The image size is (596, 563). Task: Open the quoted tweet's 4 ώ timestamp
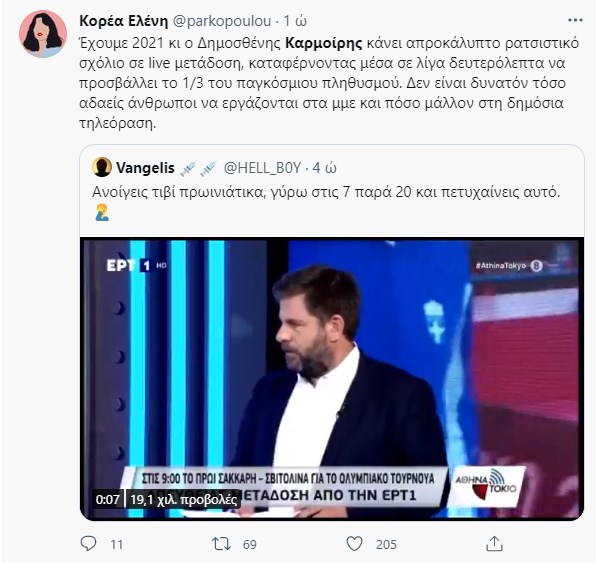(324, 168)
